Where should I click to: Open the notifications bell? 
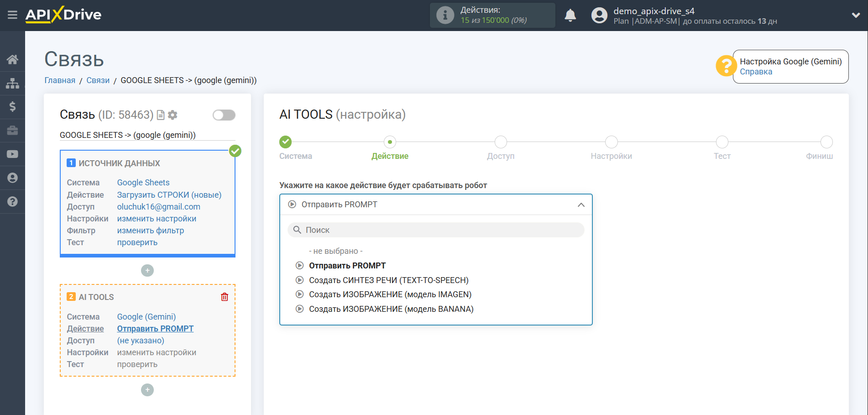[x=570, y=15]
